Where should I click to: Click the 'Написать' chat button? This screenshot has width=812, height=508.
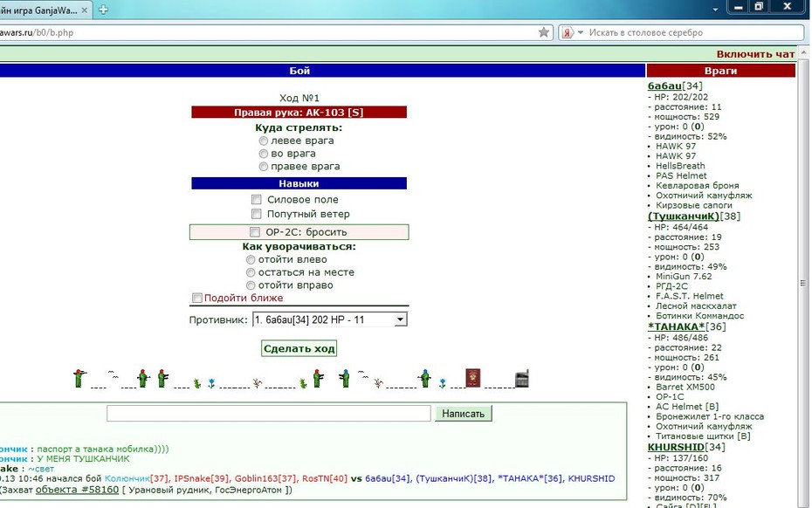[x=463, y=414]
